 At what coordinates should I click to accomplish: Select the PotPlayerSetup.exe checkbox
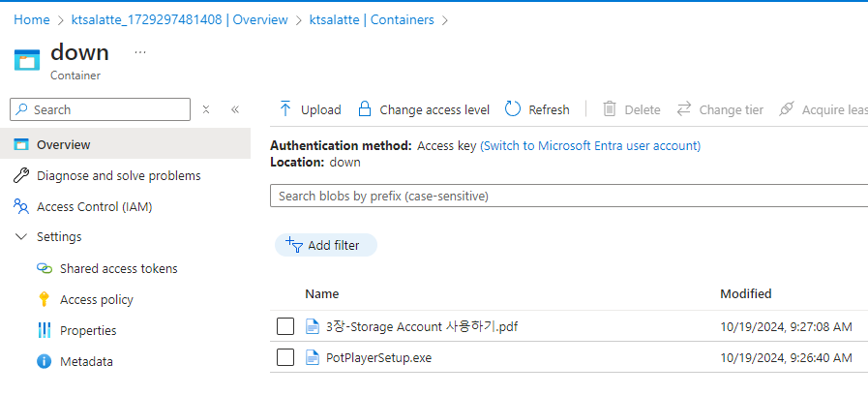(x=285, y=357)
